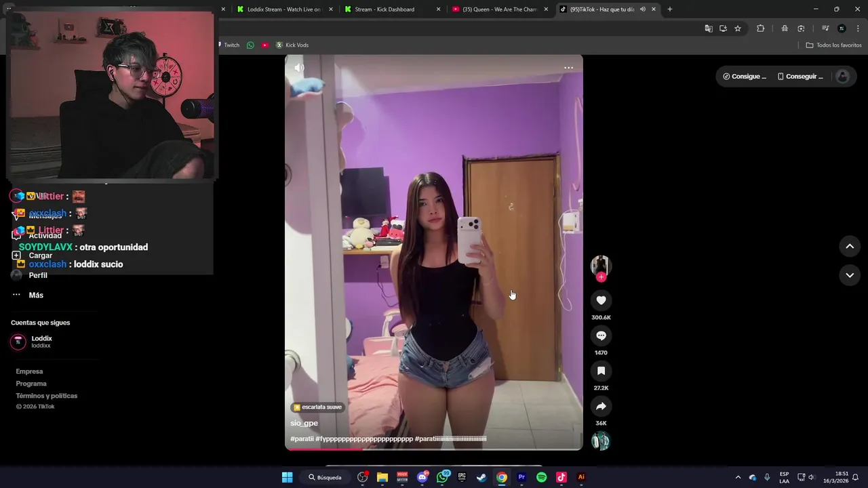Click the microphone icon in system tray
Screen dimensions: 868x488
tap(767, 477)
